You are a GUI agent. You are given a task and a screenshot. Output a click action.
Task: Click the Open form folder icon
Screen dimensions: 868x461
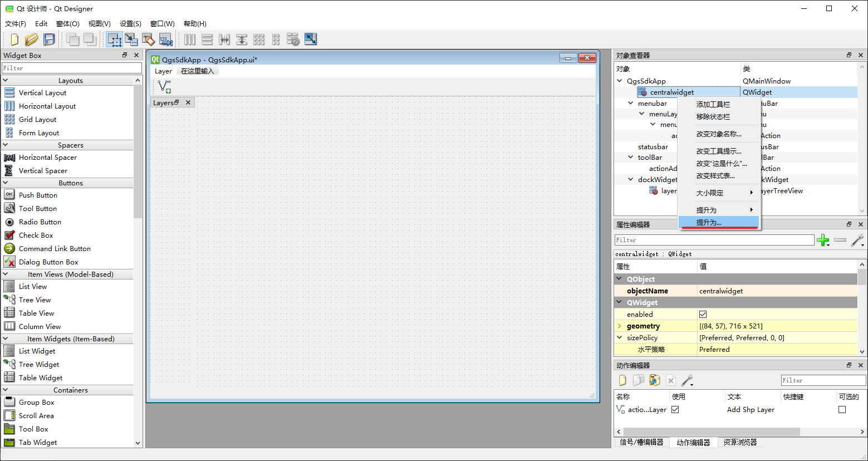click(32, 40)
